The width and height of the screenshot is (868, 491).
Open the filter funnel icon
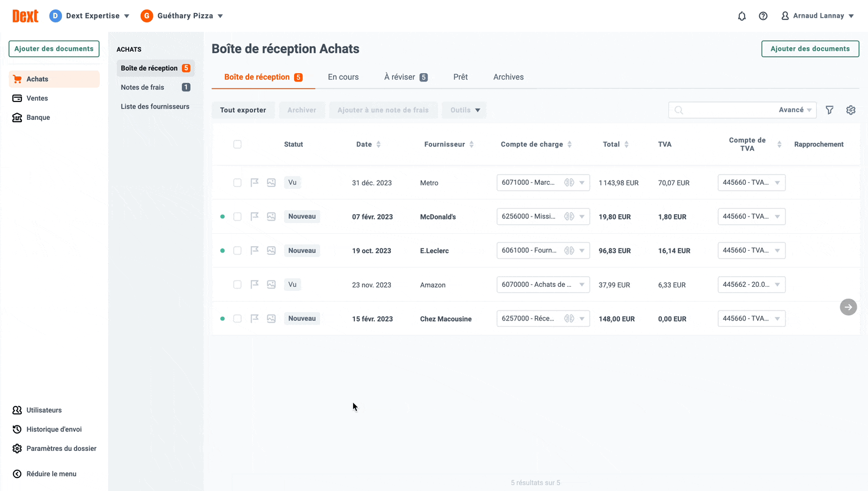coord(830,110)
